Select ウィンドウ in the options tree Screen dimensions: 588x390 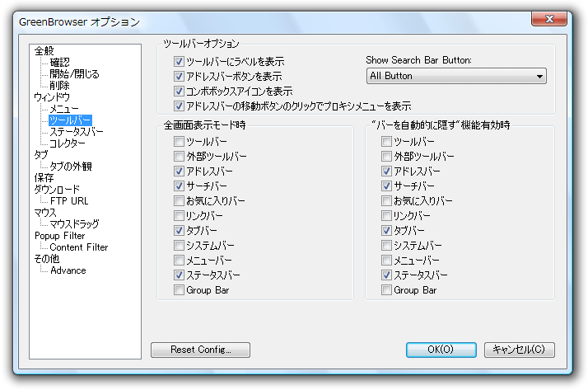pyautogui.click(x=52, y=97)
